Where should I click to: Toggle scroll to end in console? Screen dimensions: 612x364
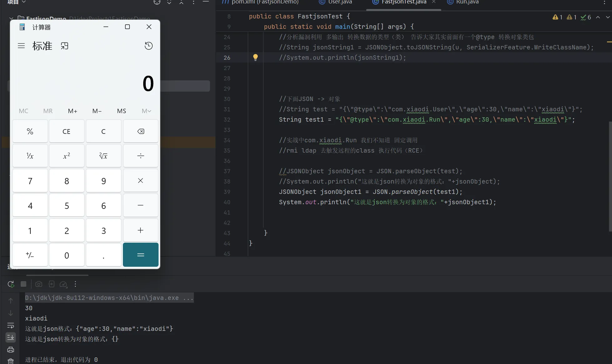coord(11,337)
